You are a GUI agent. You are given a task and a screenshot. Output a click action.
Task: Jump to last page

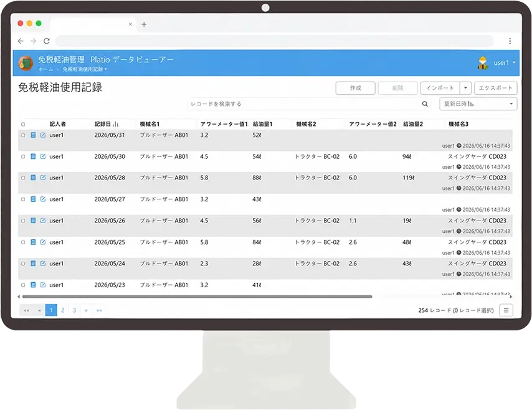[99, 310]
